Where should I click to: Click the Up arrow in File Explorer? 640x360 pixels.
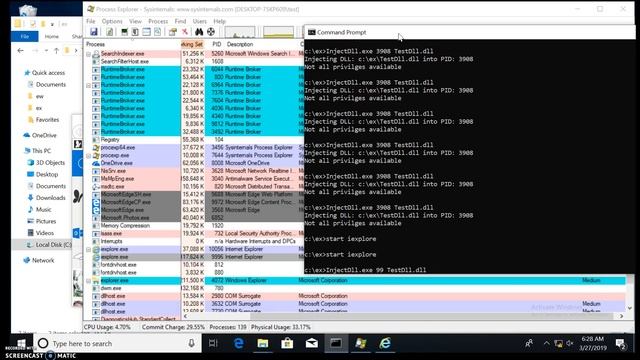pos(56,51)
